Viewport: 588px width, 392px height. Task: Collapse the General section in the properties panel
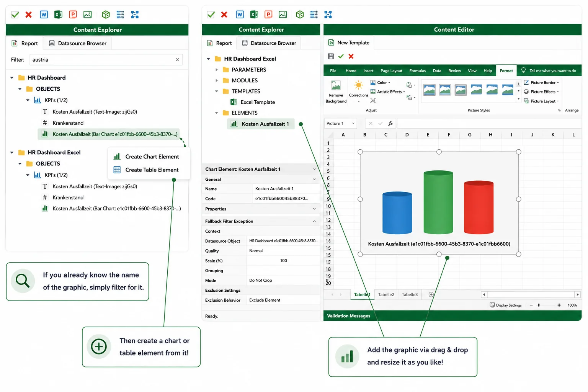(314, 179)
